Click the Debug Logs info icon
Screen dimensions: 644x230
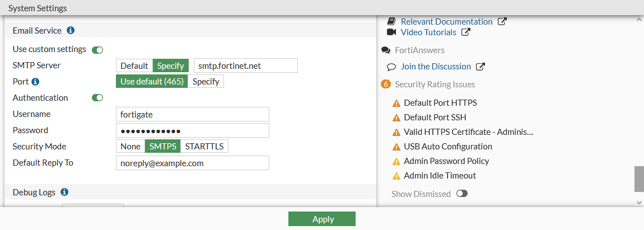point(64,192)
